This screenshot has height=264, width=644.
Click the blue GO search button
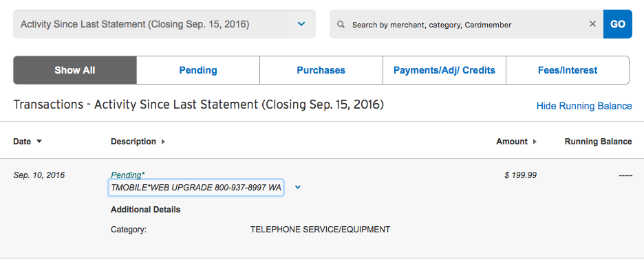pos(618,24)
